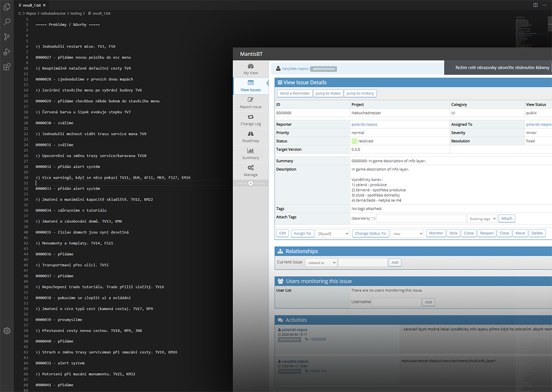
Task: Open note link ~0000154
Action: coord(317,371)
